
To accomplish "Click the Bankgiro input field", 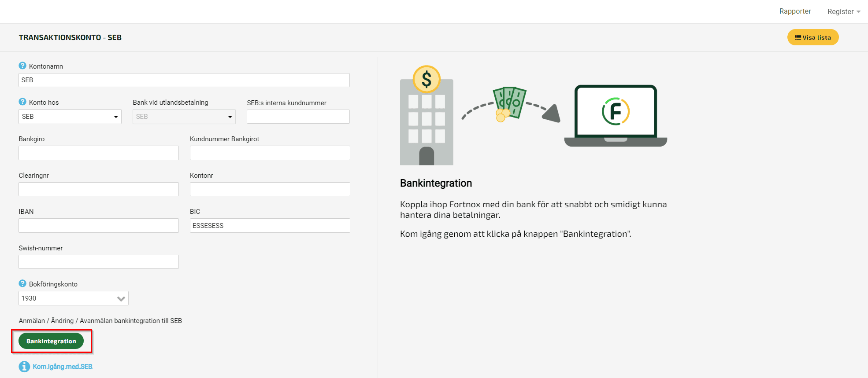I will click(x=99, y=153).
